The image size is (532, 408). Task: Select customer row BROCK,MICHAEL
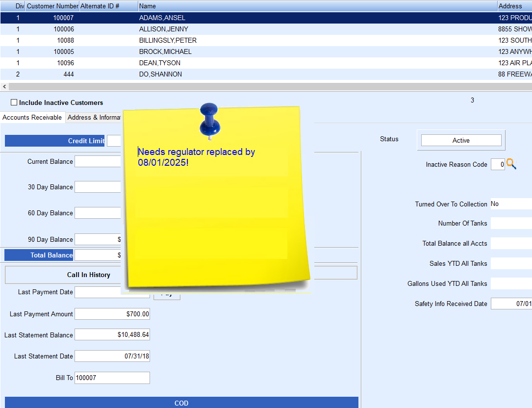coord(266,51)
